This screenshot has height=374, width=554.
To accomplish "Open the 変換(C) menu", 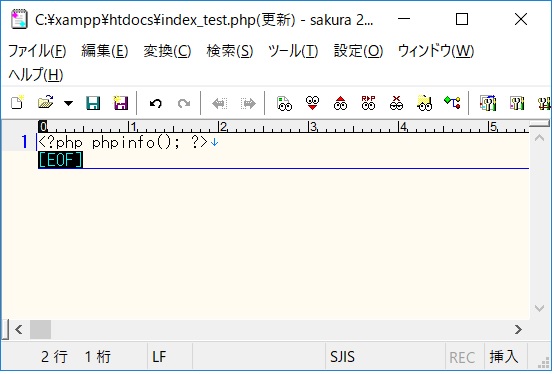I will pyautogui.click(x=167, y=51).
